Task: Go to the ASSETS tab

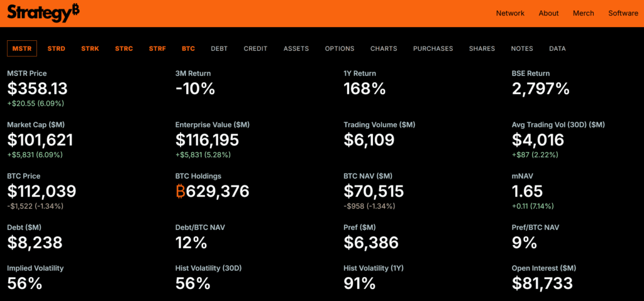Action: (x=296, y=48)
